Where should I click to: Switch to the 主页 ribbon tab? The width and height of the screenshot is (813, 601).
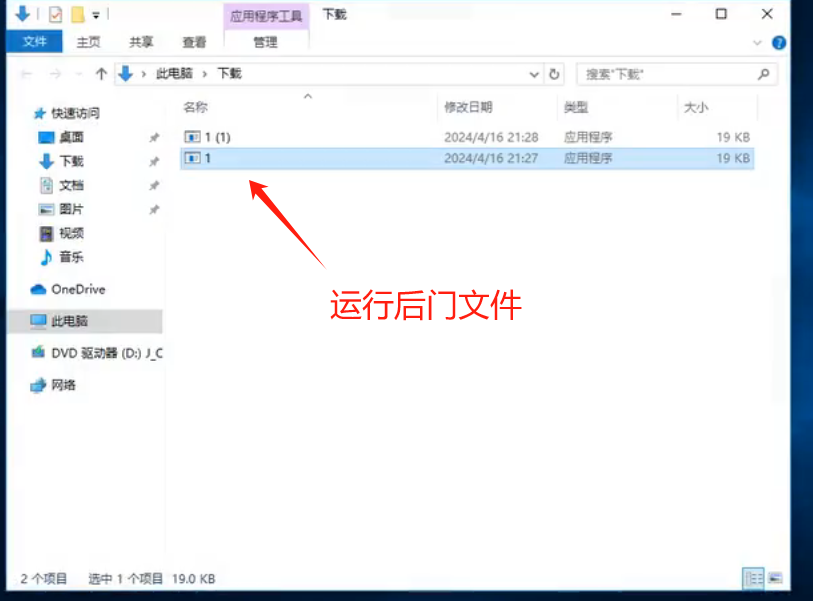pyautogui.click(x=88, y=42)
